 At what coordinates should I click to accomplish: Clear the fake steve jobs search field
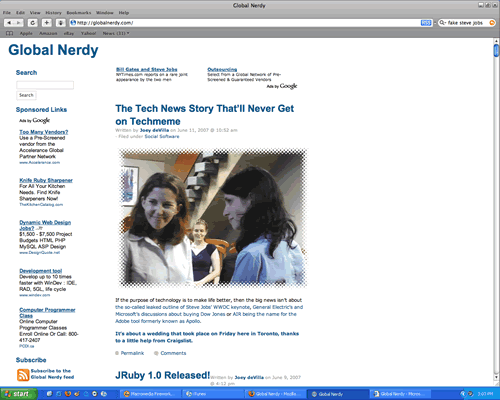pyautogui.click(x=492, y=23)
